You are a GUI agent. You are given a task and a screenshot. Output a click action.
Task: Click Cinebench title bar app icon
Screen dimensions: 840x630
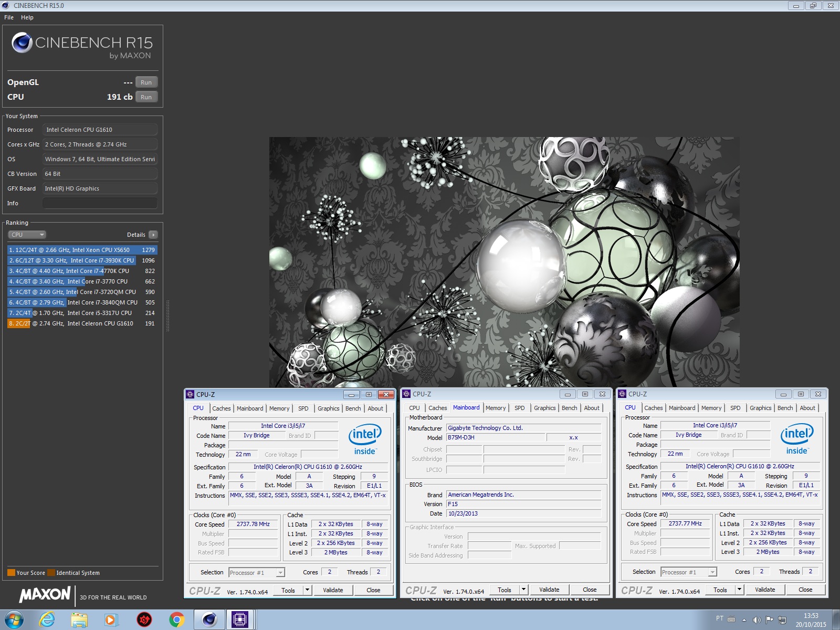[x=6, y=5]
